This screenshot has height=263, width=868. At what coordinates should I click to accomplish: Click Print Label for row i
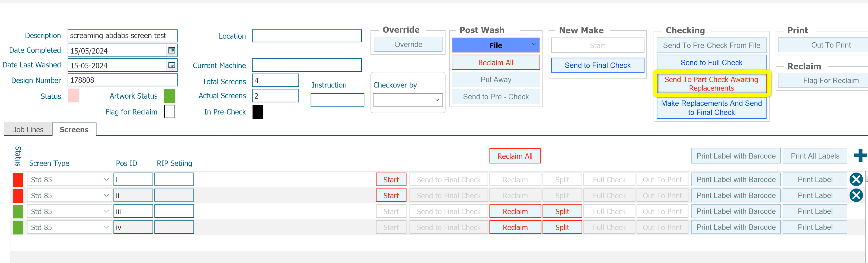coord(815,179)
